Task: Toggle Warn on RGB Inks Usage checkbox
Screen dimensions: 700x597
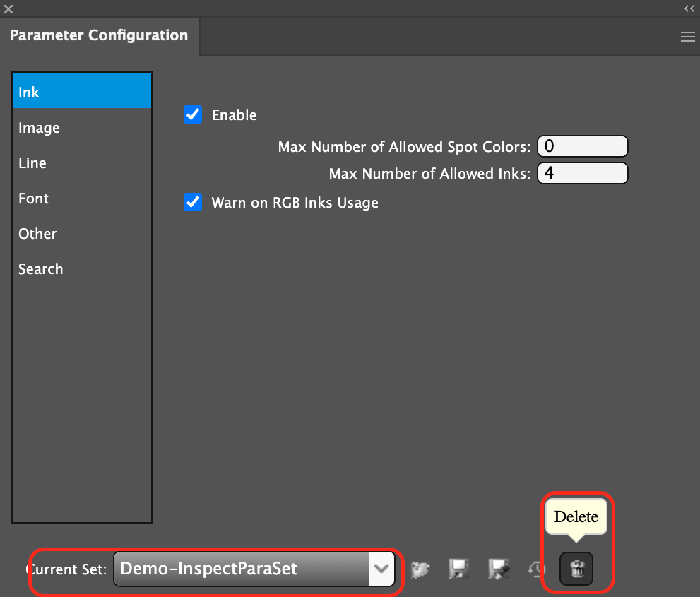Action: point(193,203)
